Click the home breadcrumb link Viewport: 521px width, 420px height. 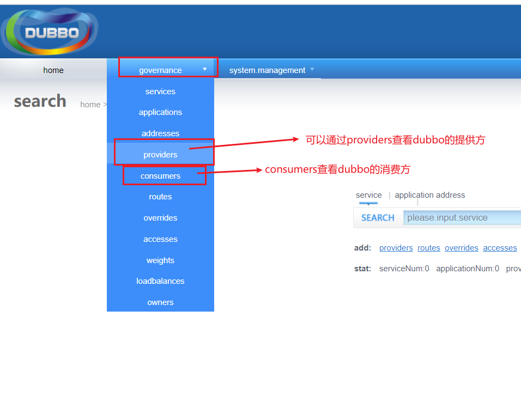[x=90, y=105]
